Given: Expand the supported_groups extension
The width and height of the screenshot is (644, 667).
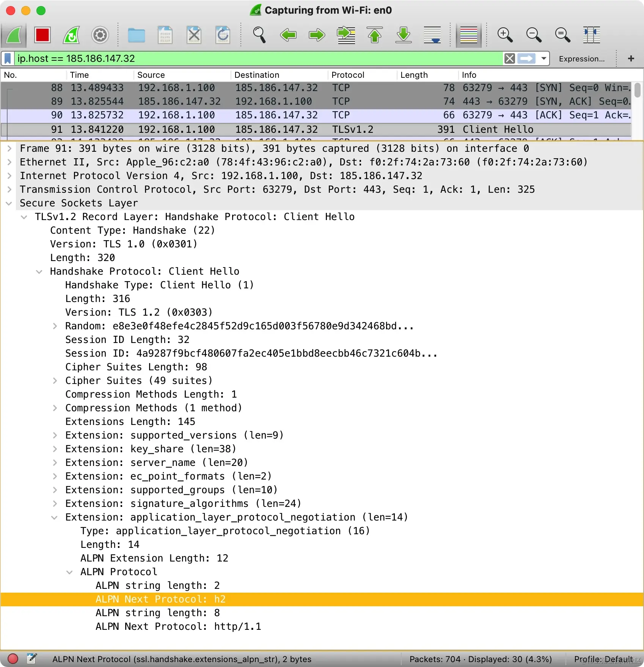Looking at the screenshot, I should click(x=55, y=490).
